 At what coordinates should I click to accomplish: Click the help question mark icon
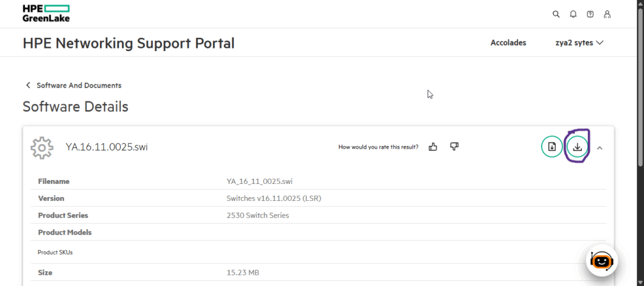coord(590,14)
